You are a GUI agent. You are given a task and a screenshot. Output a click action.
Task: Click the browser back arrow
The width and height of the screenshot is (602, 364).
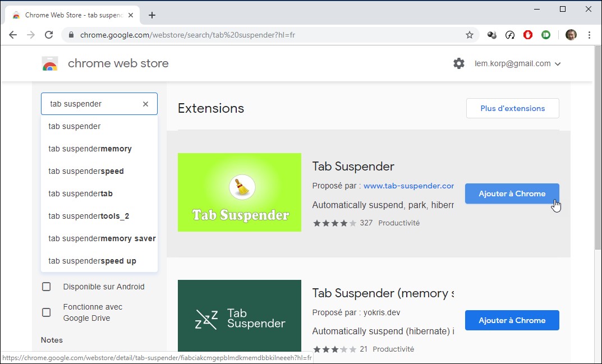[x=13, y=35]
